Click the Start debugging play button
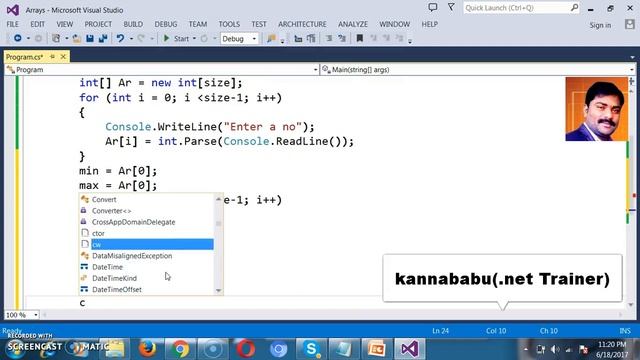Viewport: 640px width, 360px height. coord(166,38)
